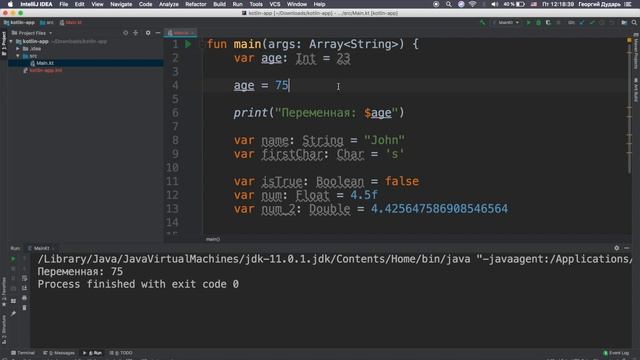
Task: Open the Project Structure icon in toolbar
Action: coord(624,23)
